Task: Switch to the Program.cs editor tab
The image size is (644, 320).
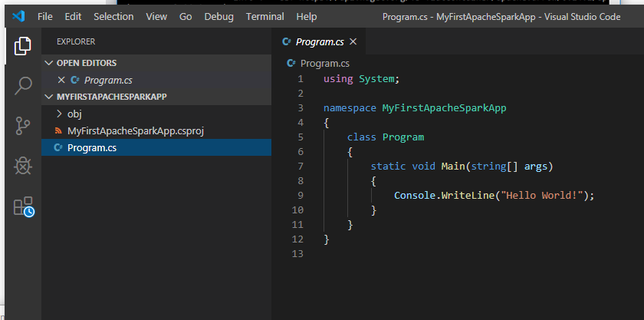Action: pos(319,41)
